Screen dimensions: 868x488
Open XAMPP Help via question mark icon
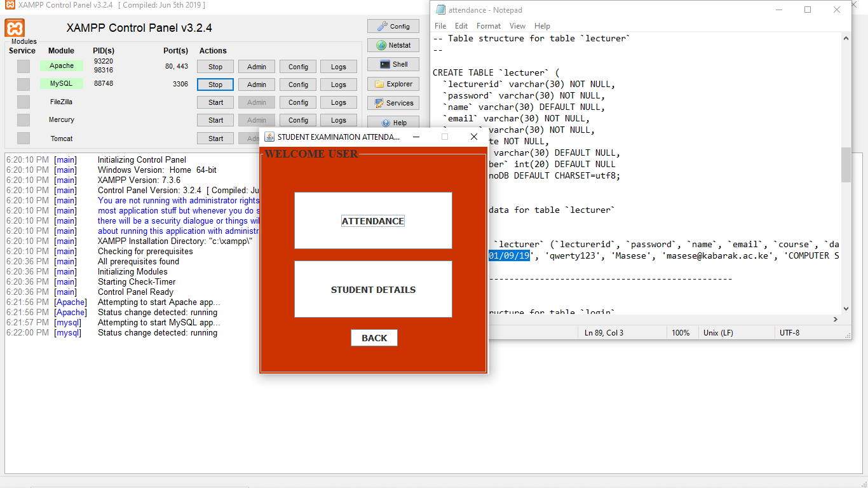393,122
